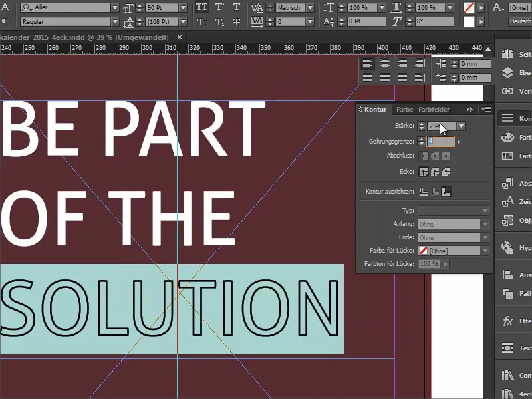Viewport: 532px width, 399px height.
Task: Click the fill swatch showing none
Action: pyautogui.click(x=469, y=7)
